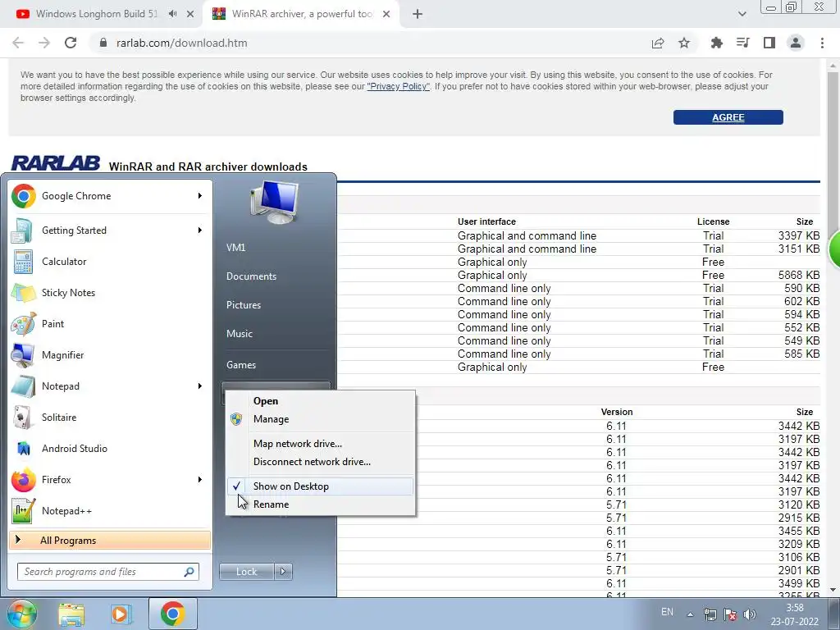Open Sticky Notes from Start menu
The image size is (840, 630).
click(x=110, y=293)
